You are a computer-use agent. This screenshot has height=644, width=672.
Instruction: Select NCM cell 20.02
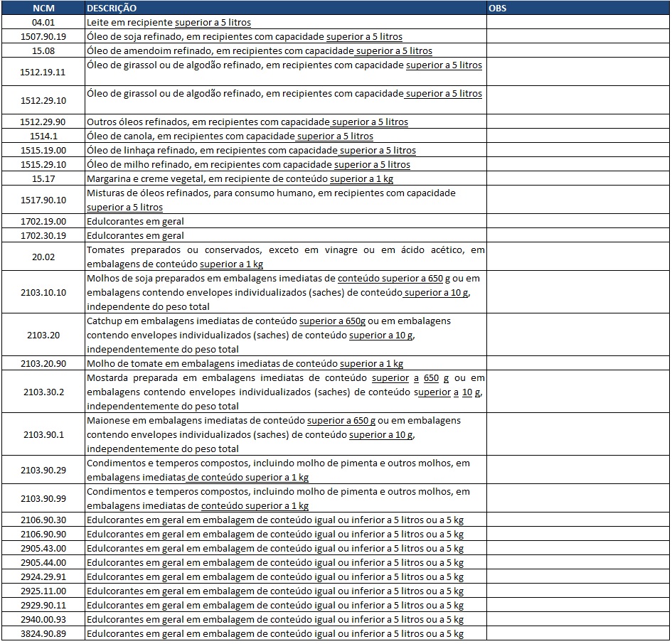tap(43, 257)
